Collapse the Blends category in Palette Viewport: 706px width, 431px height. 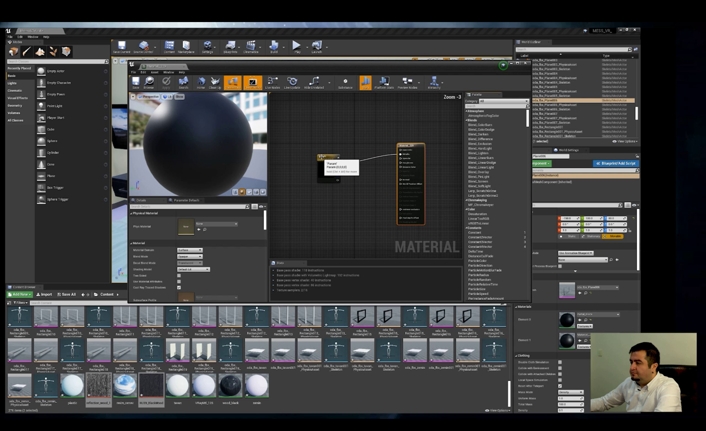point(467,120)
